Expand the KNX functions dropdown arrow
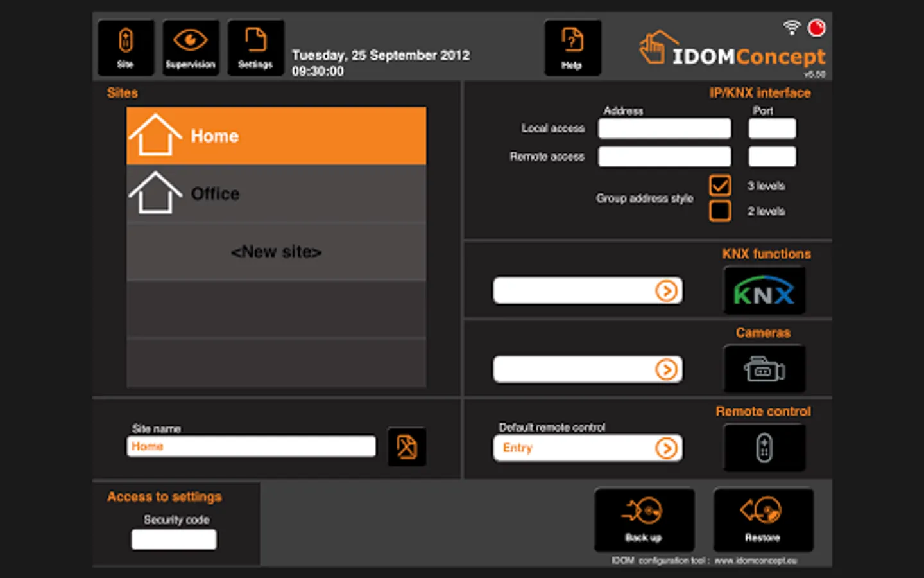This screenshot has width=924, height=578. (x=667, y=291)
